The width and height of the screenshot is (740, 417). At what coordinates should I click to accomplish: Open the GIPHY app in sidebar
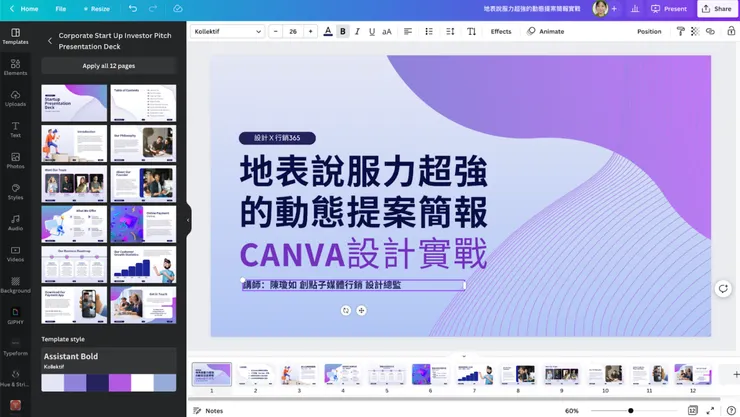[15, 316]
